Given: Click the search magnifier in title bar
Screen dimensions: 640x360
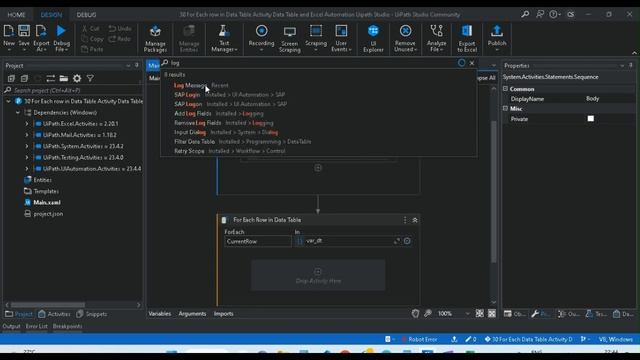Looking at the screenshot, I should tap(525, 14).
